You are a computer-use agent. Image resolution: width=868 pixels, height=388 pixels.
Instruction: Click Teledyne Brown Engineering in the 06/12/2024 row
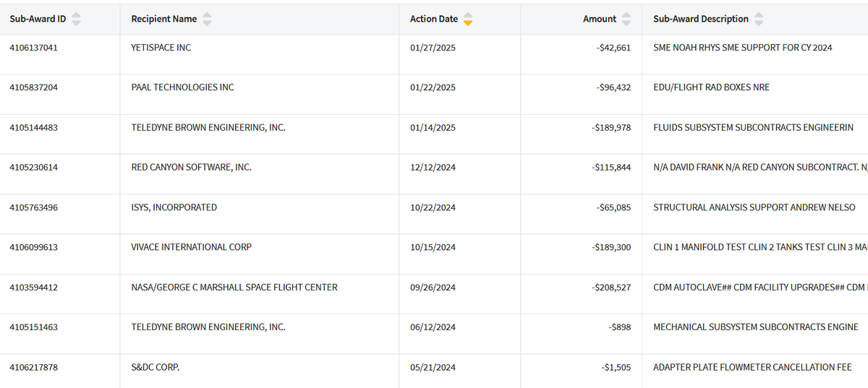[208, 327]
